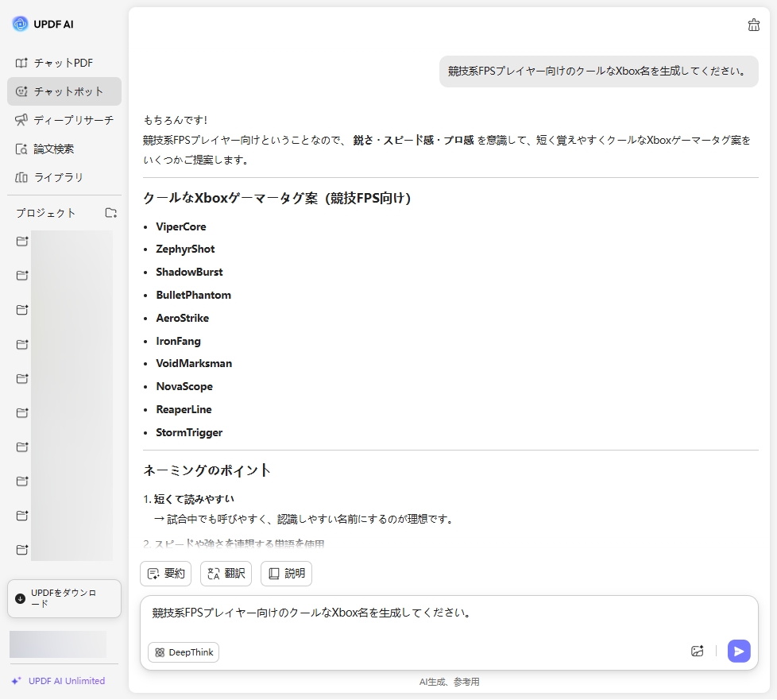Toggle the DeepThink mode button
The width and height of the screenshot is (777, 700).
[184, 652]
